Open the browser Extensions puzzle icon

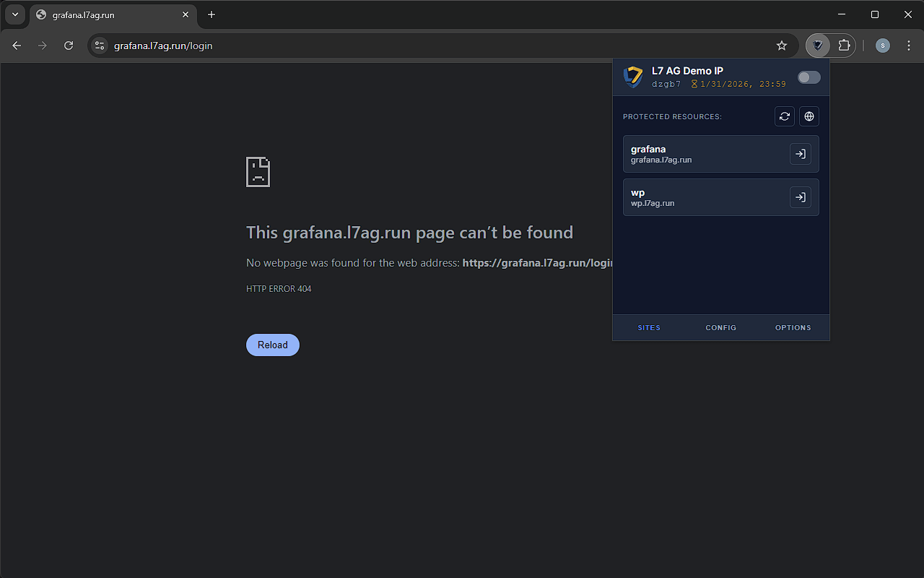point(843,45)
